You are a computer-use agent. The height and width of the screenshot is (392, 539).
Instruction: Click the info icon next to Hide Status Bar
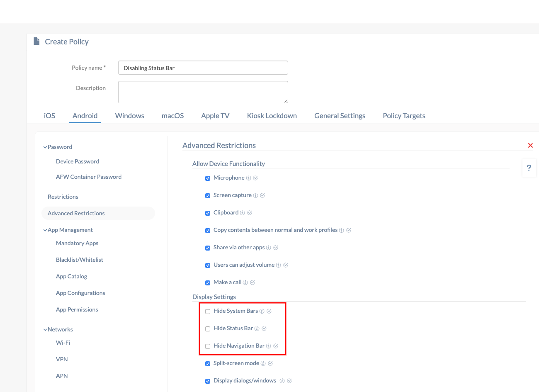click(x=257, y=329)
